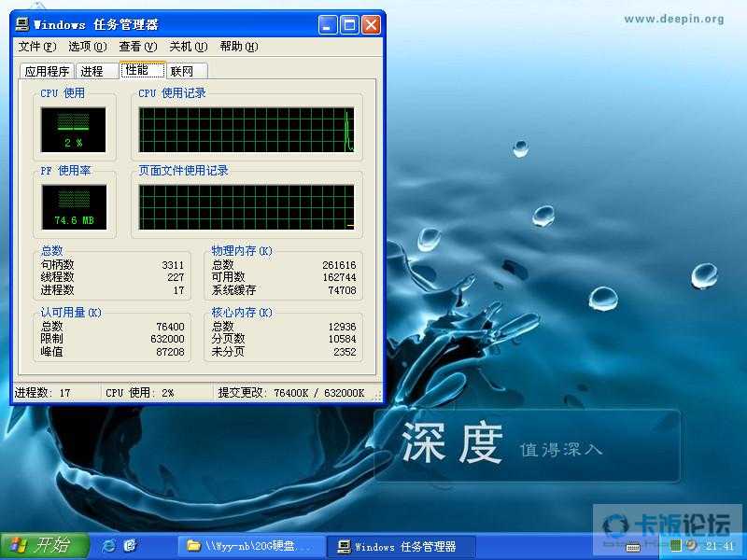Click the 可用数 label
747x560 pixels.
[x=228, y=277]
